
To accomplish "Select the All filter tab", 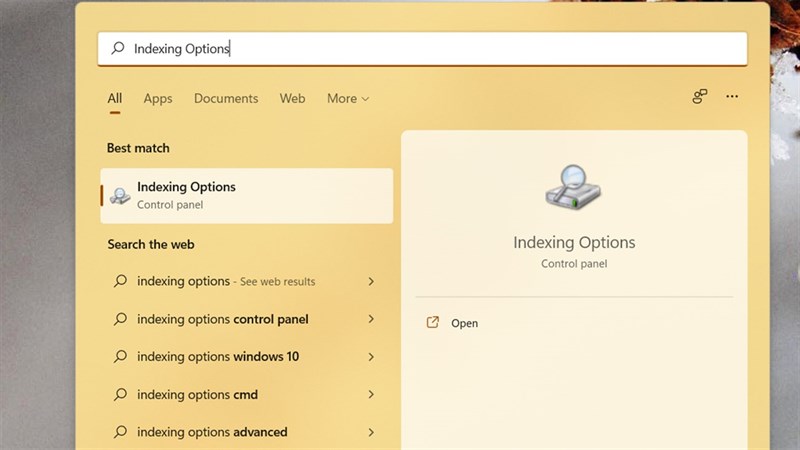I will click(115, 98).
